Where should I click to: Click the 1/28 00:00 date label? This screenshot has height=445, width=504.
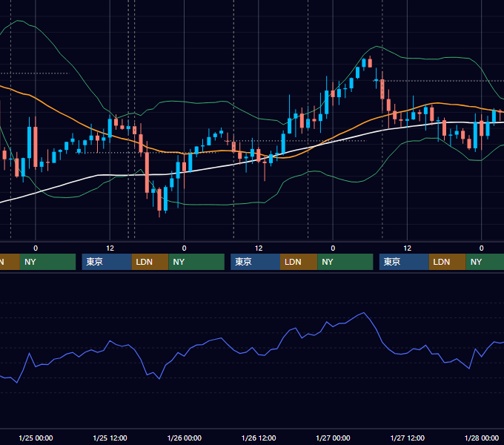tap(482, 438)
